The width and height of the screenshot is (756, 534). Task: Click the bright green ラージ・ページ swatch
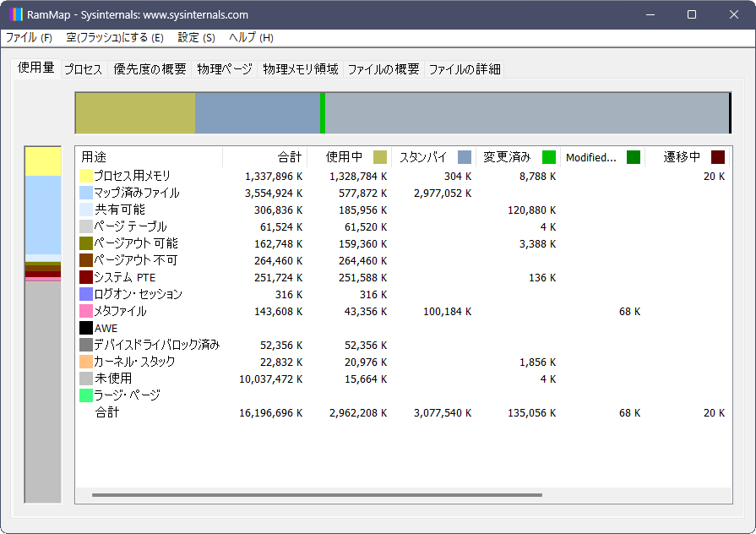84,395
